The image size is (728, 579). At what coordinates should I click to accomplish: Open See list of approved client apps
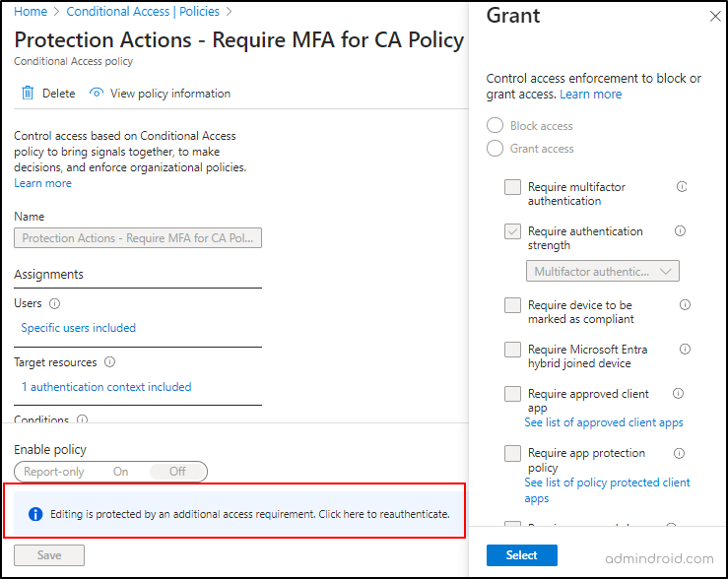603,422
